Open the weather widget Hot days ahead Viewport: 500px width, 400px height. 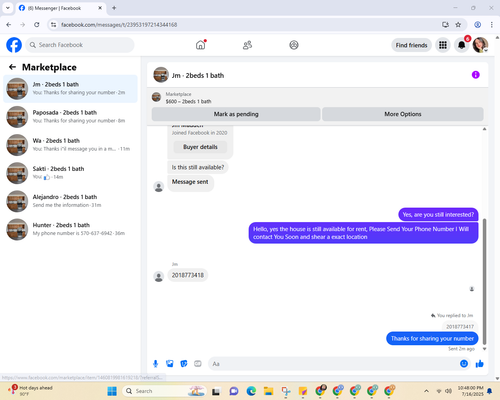(x=30, y=391)
